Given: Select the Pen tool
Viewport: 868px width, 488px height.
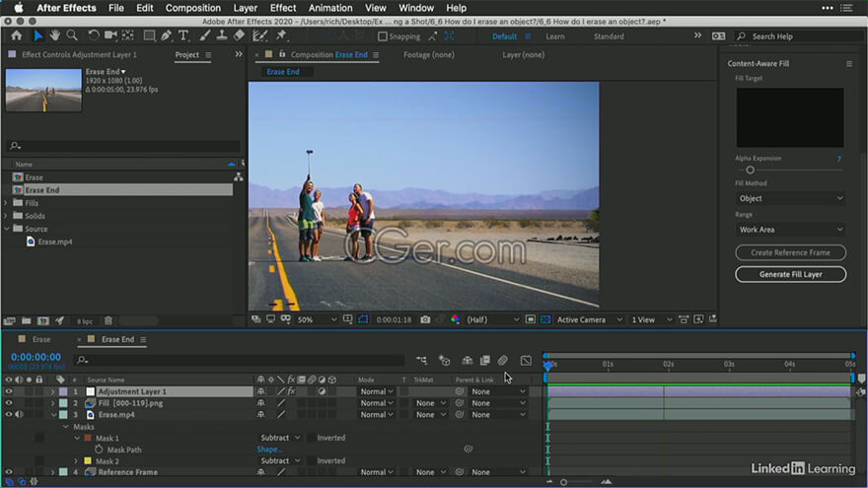Looking at the screenshot, I should pyautogui.click(x=166, y=35).
